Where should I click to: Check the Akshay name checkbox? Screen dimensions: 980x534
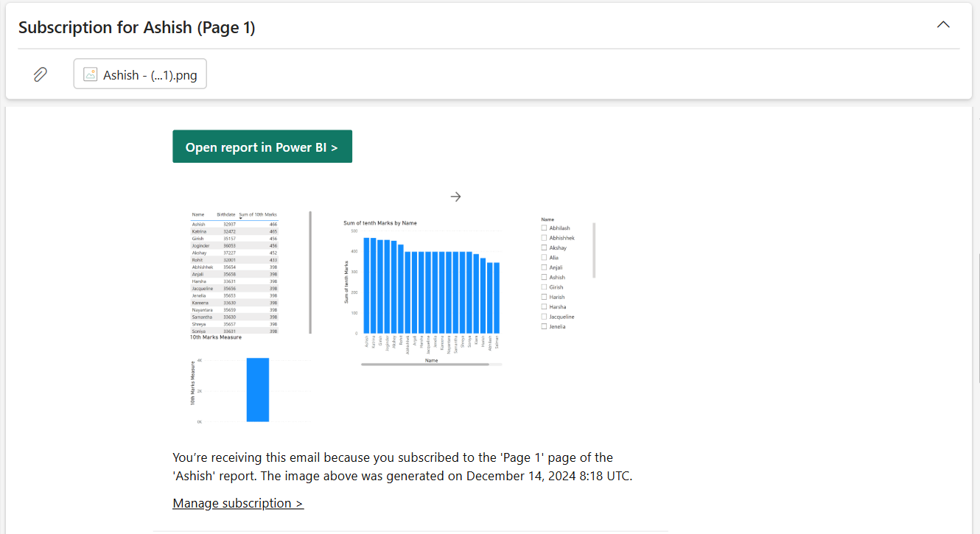(x=545, y=247)
